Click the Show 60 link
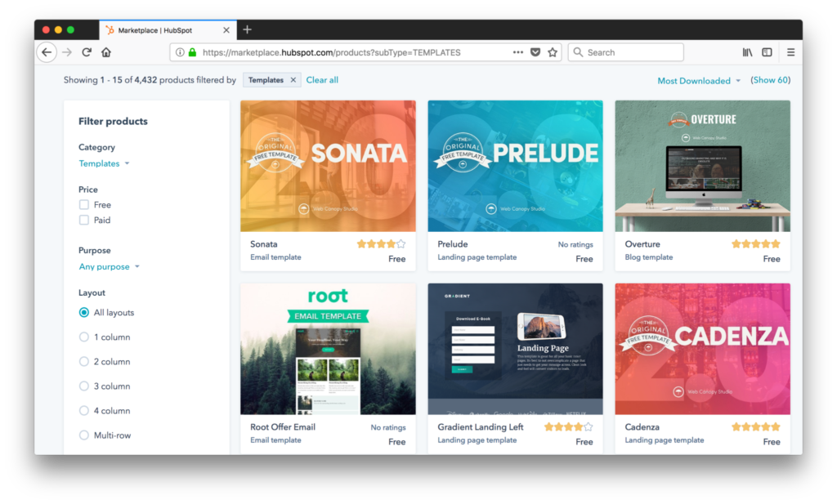The width and height of the screenshot is (837, 504). (770, 80)
